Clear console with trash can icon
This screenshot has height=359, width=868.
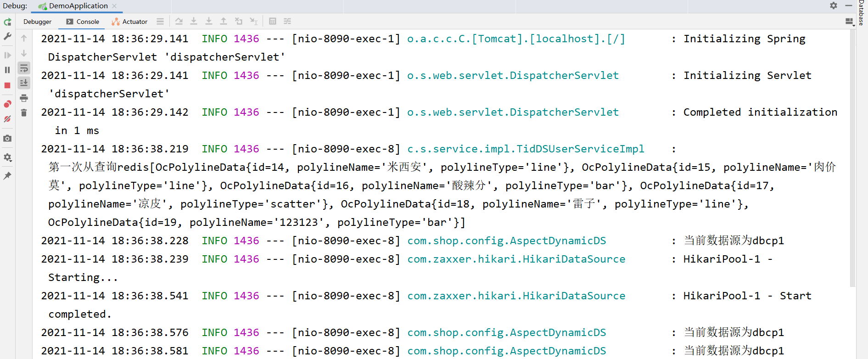pos(24,112)
